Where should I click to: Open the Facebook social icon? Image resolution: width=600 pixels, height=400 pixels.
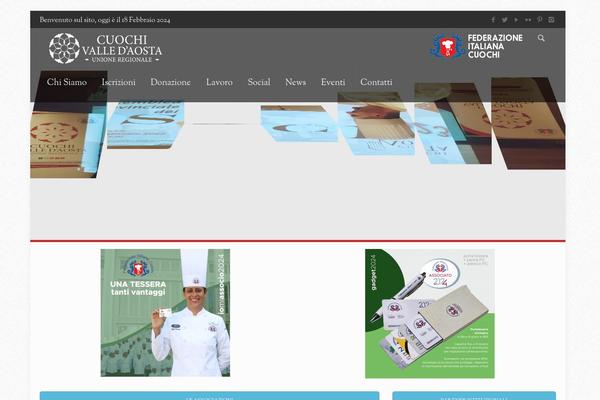(x=493, y=20)
